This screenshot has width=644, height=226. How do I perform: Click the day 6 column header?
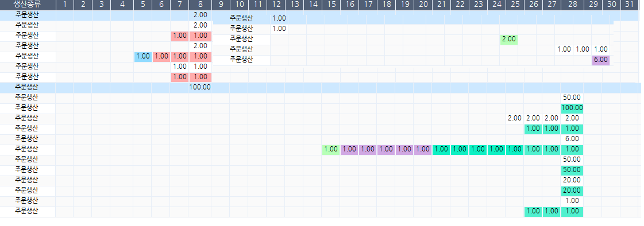[x=161, y=5]
